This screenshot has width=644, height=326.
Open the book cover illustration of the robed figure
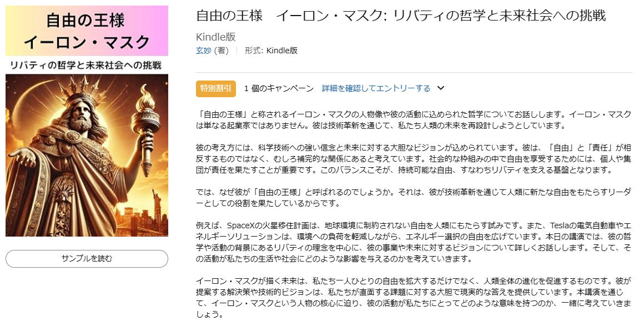tap(87, 156)
